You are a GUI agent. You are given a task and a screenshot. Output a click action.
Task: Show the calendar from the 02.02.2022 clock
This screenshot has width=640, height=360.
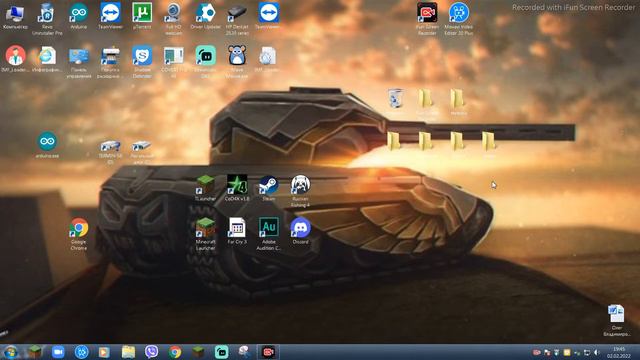pos(619,352)
